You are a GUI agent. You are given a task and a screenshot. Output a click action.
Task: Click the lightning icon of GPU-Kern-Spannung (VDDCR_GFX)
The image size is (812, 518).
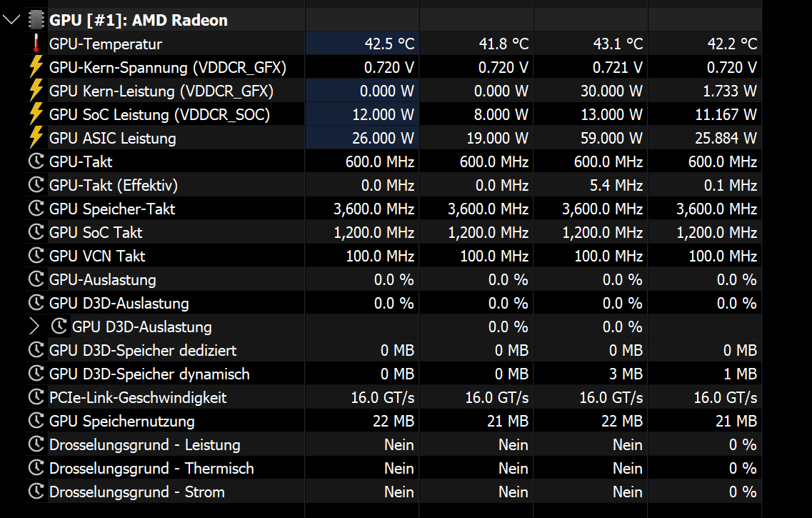coord(36,67)
